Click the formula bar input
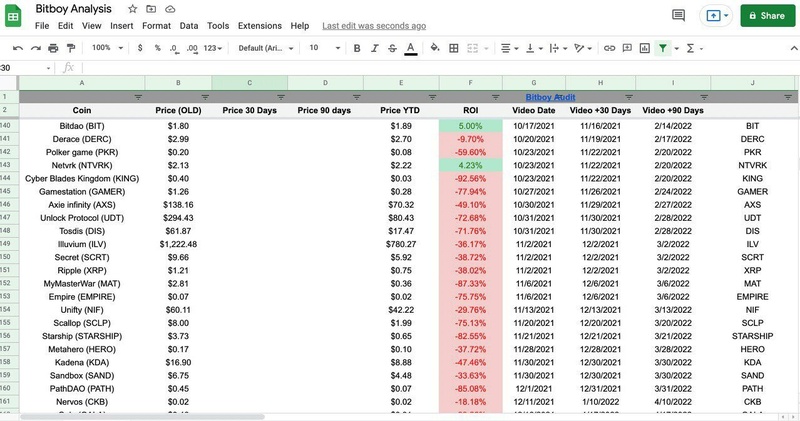The image size is (800, 421). [x=439, y=68]
